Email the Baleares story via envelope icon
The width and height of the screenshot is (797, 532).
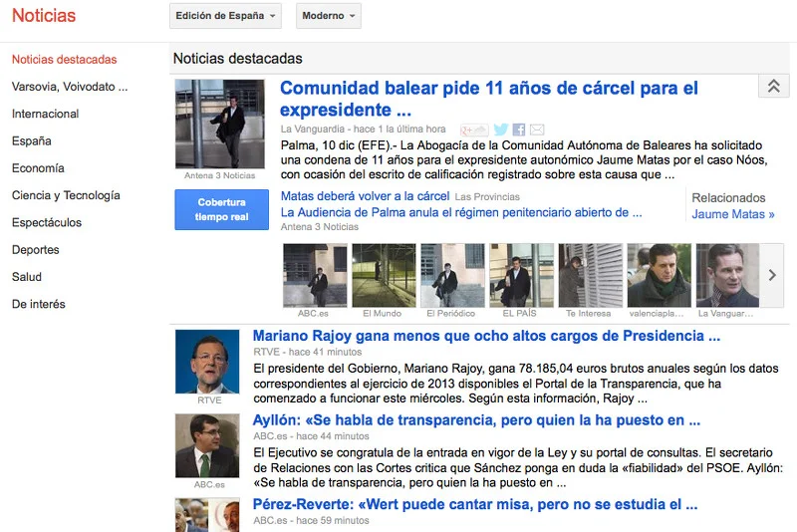click(537, 130)
